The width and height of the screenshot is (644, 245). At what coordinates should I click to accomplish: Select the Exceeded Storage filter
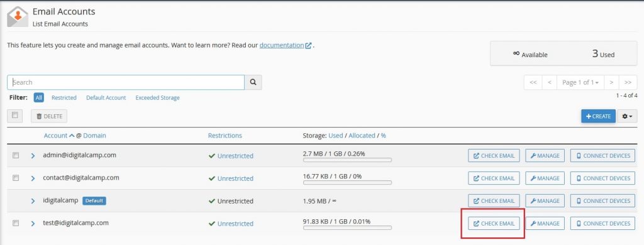(157, 97)
